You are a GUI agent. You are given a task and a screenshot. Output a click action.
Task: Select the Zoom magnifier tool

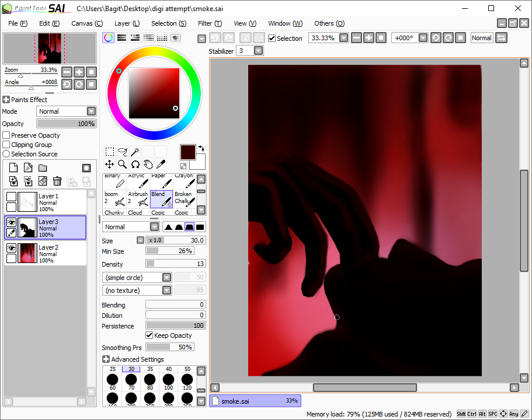pyautogui.click(x=122, y=164)
